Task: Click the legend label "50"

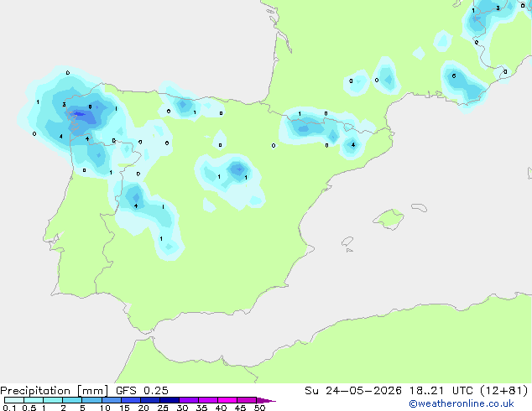Action: click(x=259, y=408)
